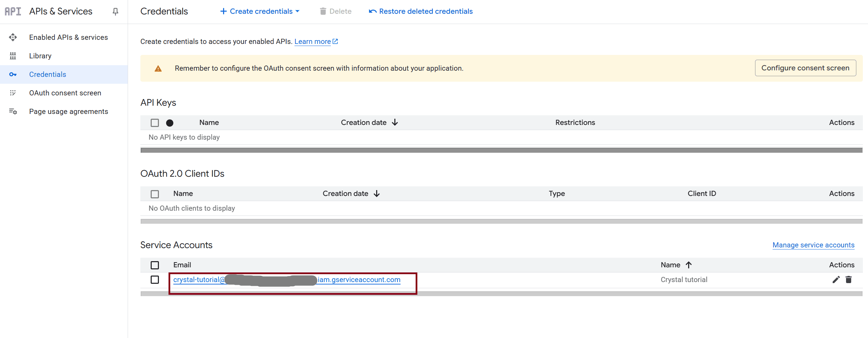The height and width of the screenshot is (338, 868).
Task: Click the Library sidebar icon
Action: pos(13,56)
